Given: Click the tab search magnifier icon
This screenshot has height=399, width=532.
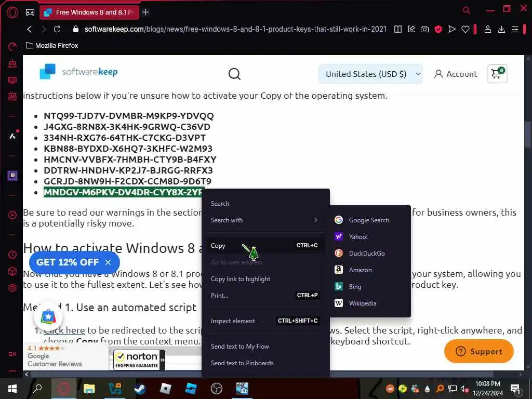Looking at the screenshot, I should [x=467, y=10].
